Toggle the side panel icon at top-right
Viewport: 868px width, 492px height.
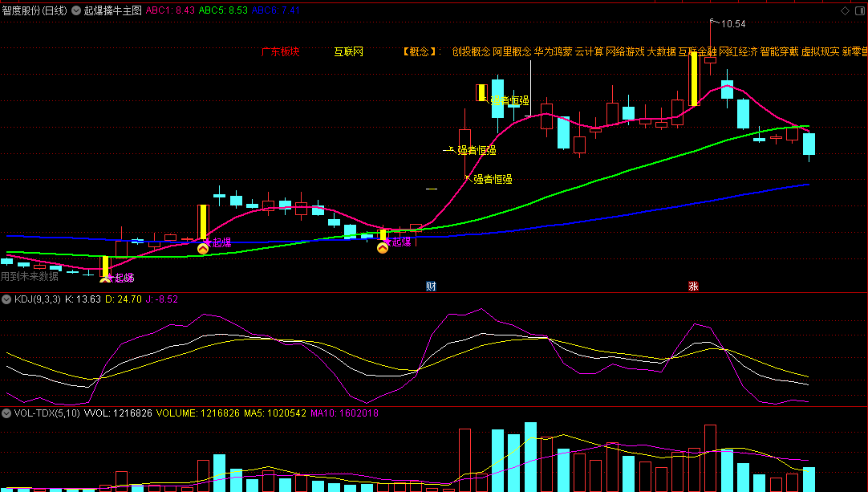coord(861,10)
